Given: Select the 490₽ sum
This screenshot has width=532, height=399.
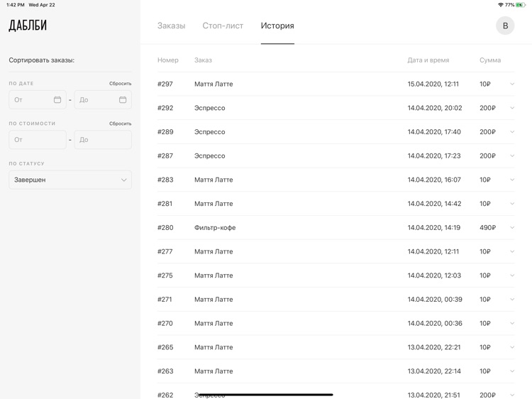Looking at the screenshot, I should click(x=487, y=227).
